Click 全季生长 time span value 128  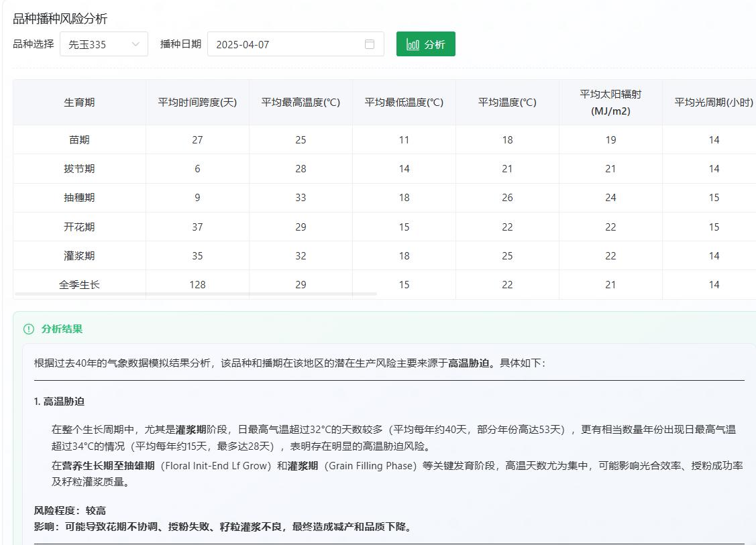pos(197,285)
